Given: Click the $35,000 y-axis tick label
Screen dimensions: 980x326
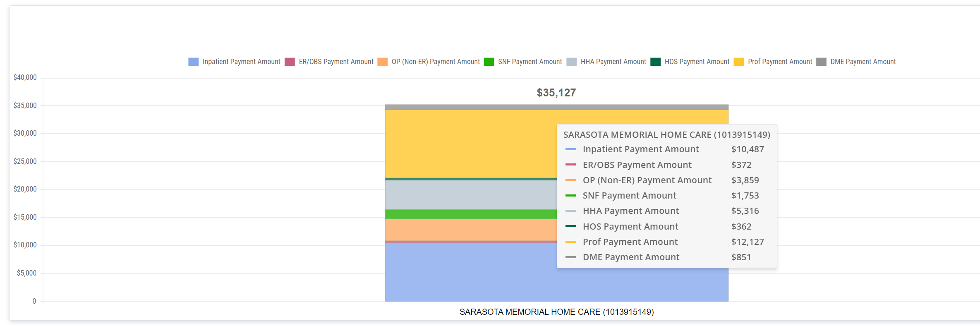Looking at the screenshot, I should pos(25,105).
